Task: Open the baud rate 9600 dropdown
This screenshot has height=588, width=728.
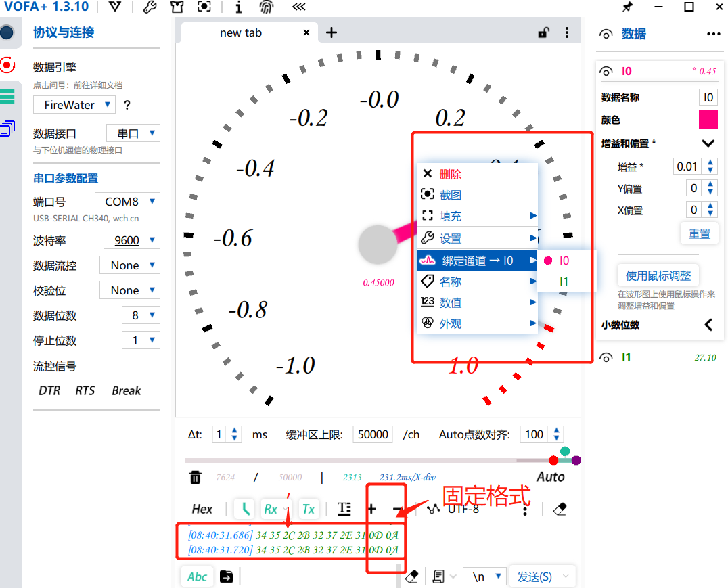Action: click(x=131, y=240)
